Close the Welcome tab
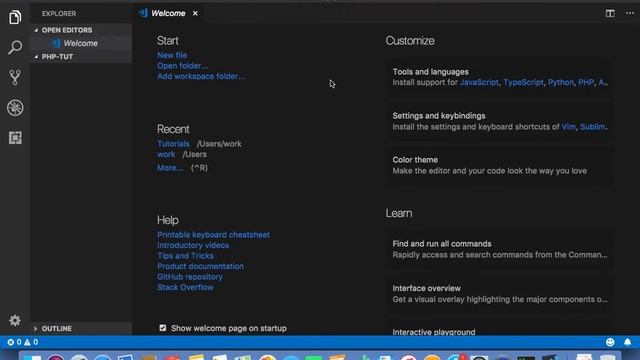Viewport: 640px width, 360px height. [x=195, y=13]
